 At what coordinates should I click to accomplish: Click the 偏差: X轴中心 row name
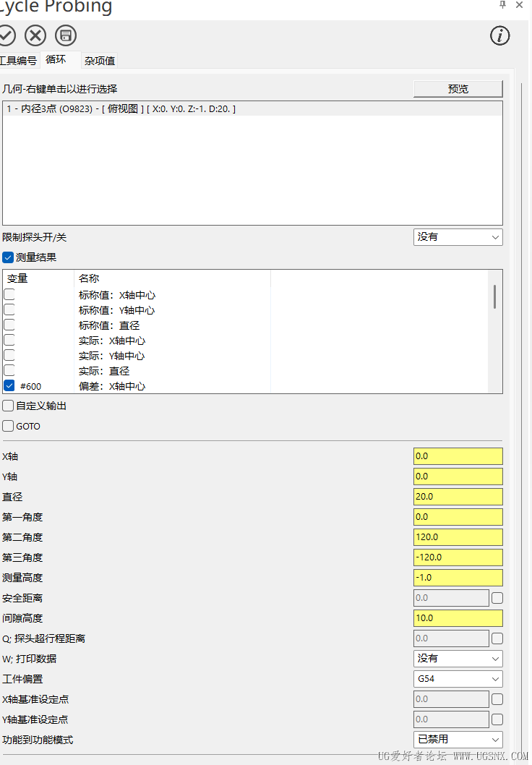[x=112, y=386]
